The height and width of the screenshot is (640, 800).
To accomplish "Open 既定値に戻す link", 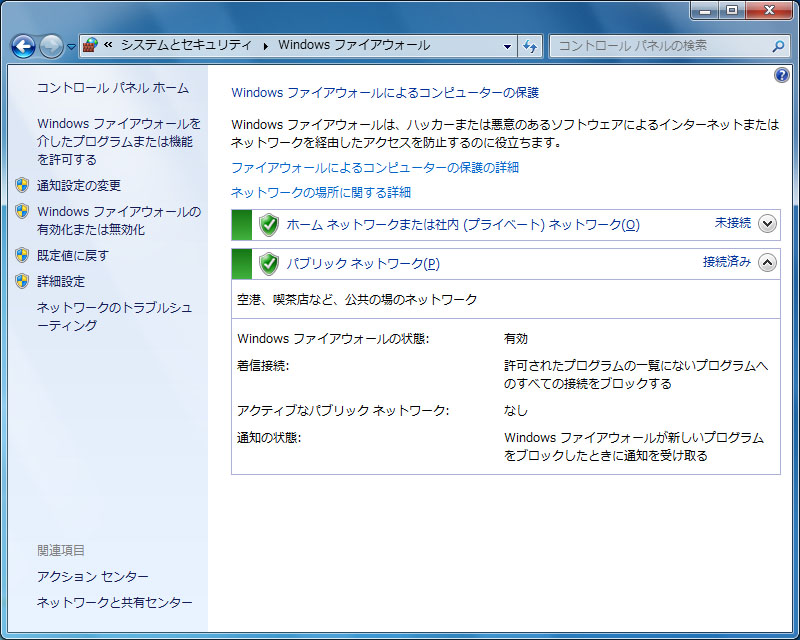I will (x=73, y=255).
